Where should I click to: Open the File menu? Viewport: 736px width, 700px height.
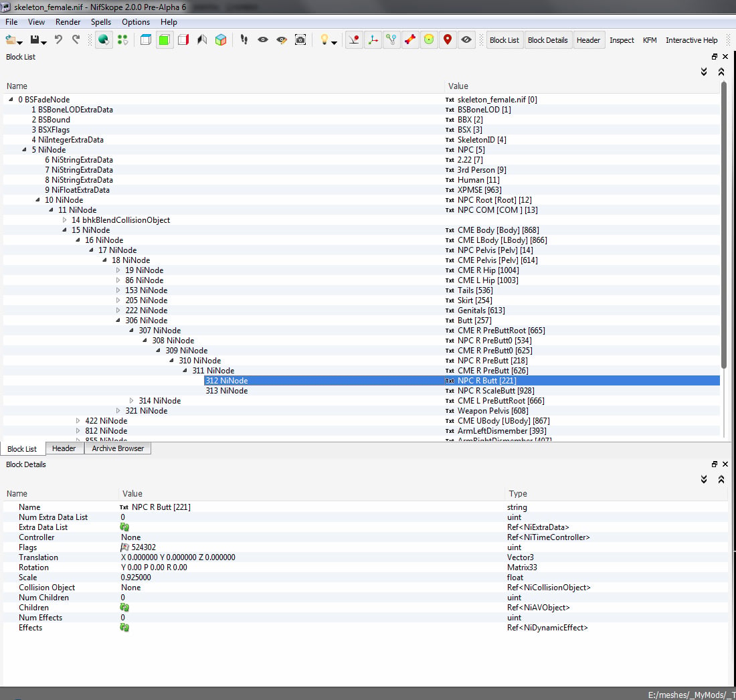pyautogui.click(x=11, y=22)
